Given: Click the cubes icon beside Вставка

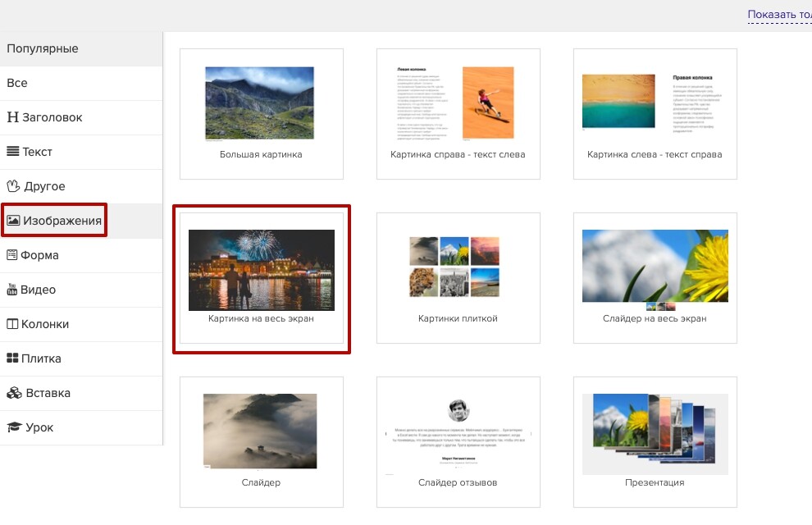Looking at the screenshot, I should coord(13,393).
